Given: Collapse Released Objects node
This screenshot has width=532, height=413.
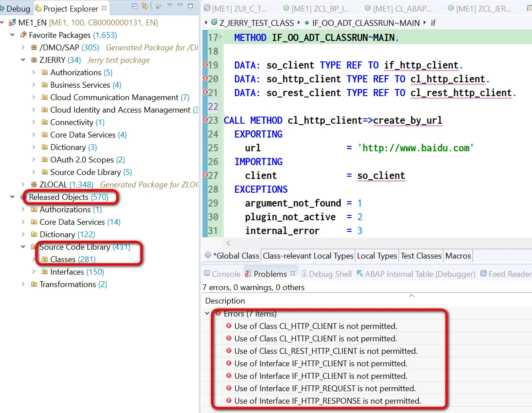Looking at the screenshot, I should tap(12, 197).
